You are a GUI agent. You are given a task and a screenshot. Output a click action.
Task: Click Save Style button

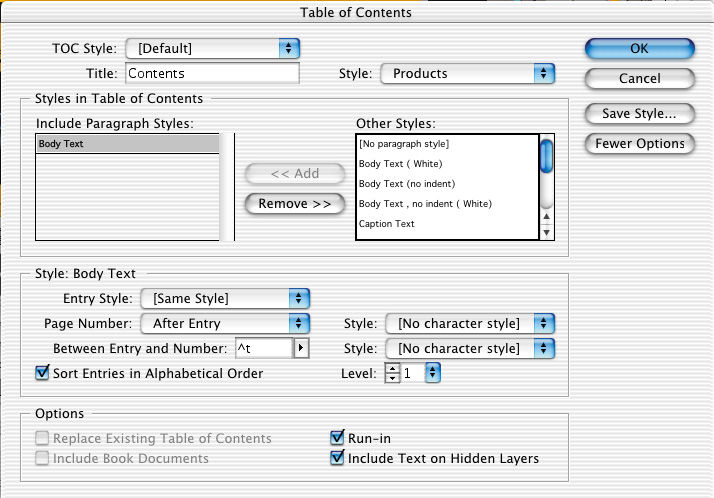(639, 113)
